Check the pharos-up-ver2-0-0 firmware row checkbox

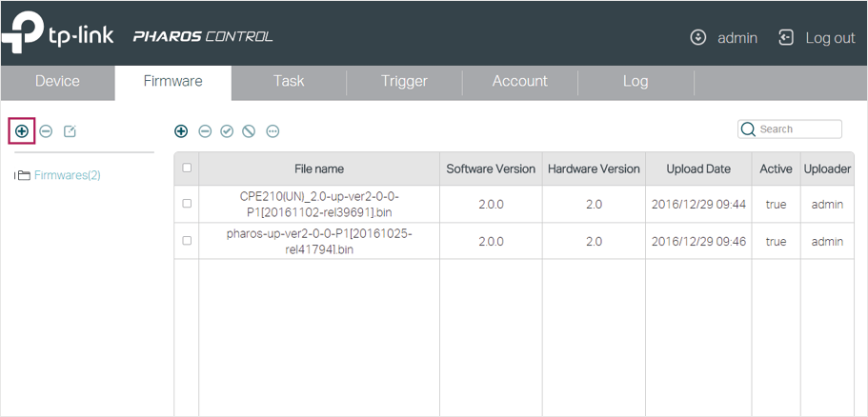click(x=187, y=241)
